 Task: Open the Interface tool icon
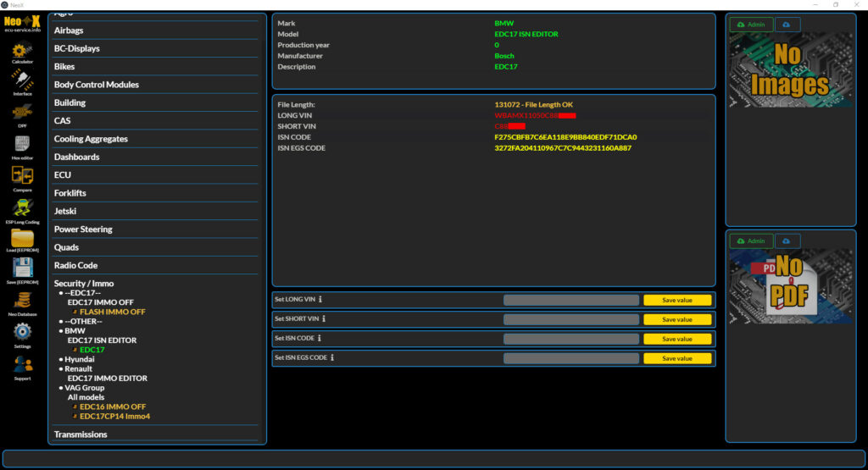(x=23, y=81)
